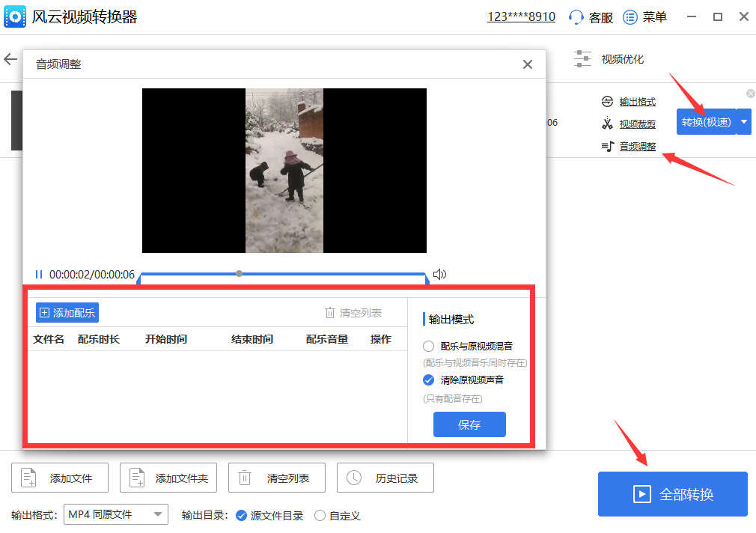Click the account number 123****8910
The height and width of the screenshot is (533, 756).
(x=521, y=17)
